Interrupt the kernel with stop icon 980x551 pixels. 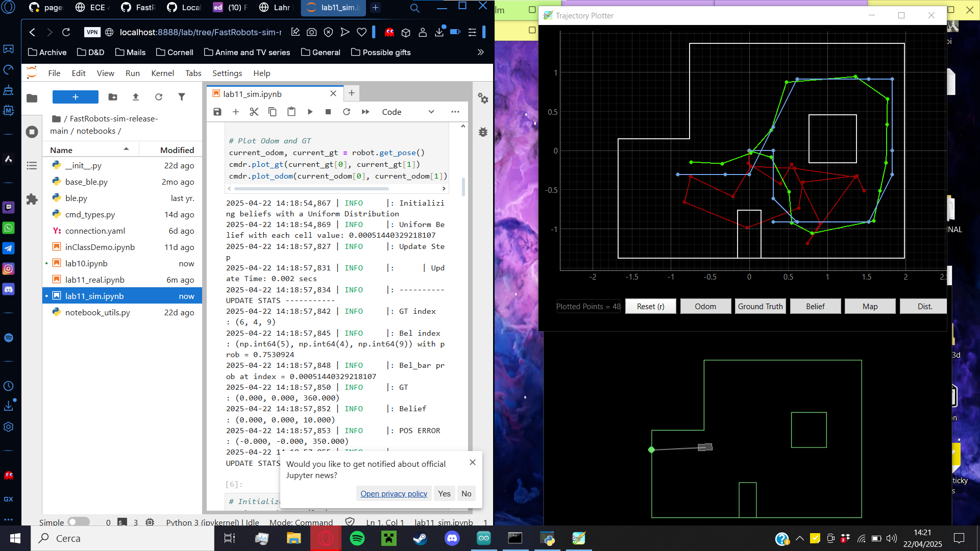tap(328, 112)
